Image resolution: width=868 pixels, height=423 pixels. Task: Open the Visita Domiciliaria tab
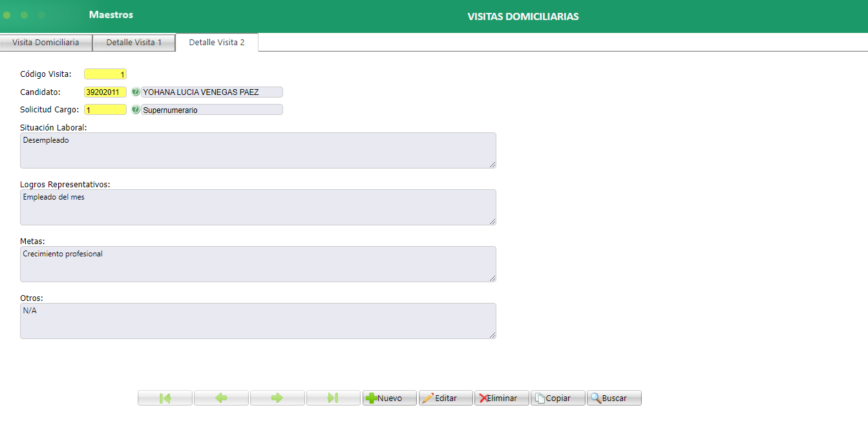(x=46, y=43)
